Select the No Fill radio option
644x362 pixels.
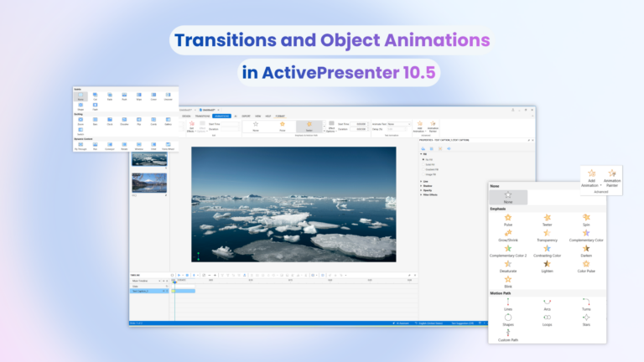[427, 159]
